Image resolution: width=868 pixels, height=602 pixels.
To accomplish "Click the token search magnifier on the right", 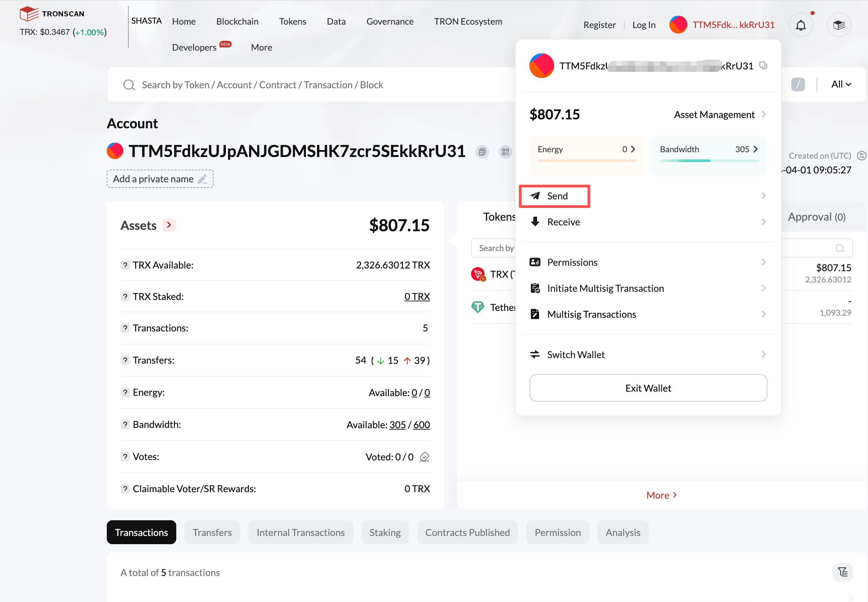I will point(840,248).
